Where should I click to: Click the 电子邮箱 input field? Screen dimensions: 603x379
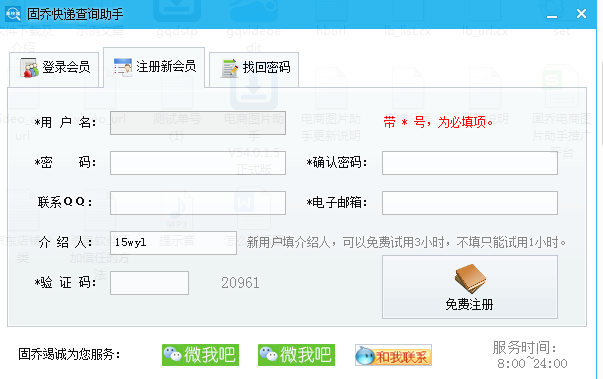point(470,203)
